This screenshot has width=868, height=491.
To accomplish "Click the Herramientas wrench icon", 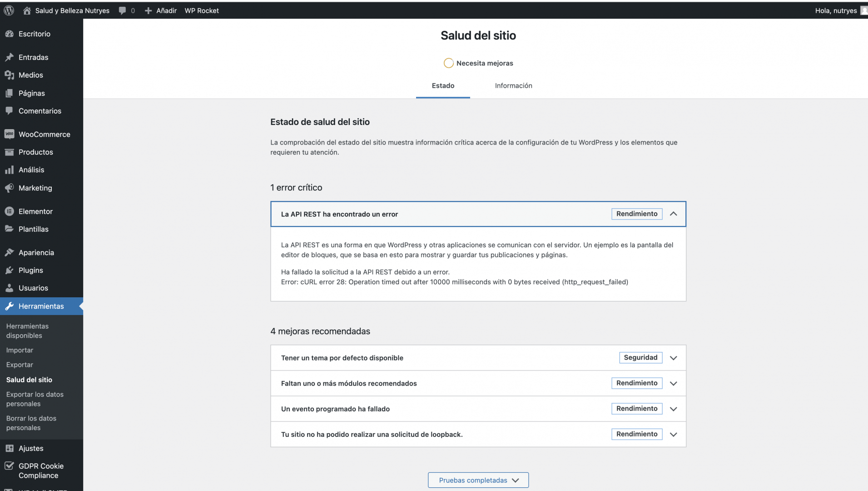I will [x=9, y=306].
